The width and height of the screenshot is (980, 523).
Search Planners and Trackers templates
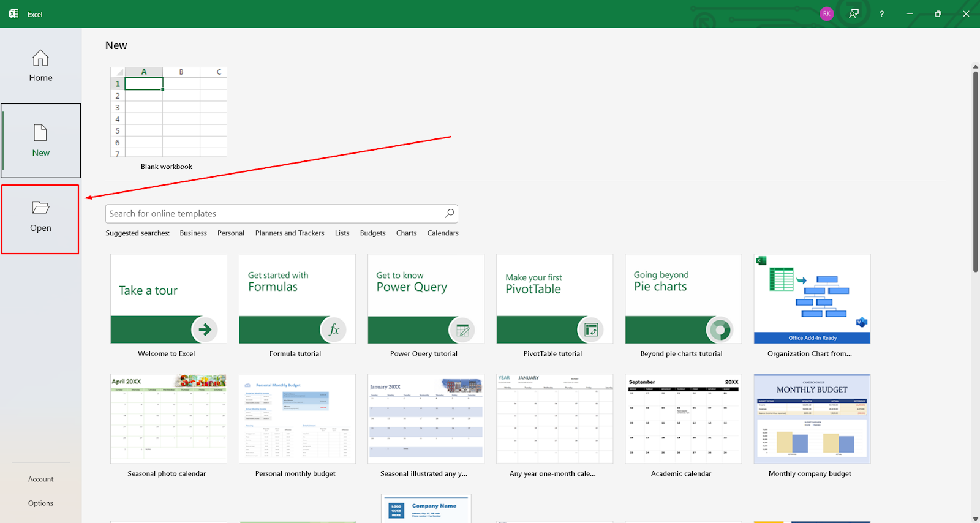coord(290,233)
